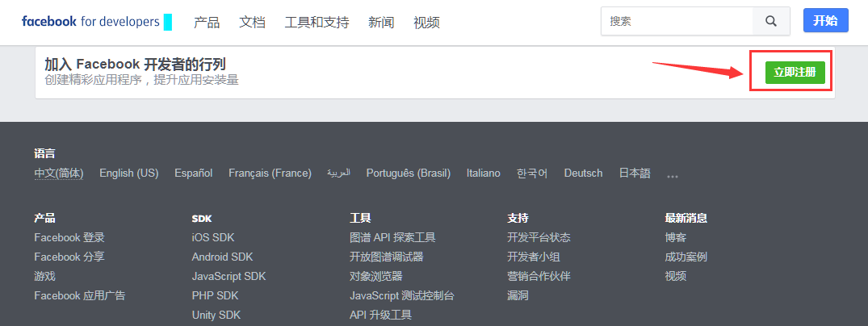Click the 语言 footer heading
This screenshot has height=326, width=868.
click(x=44, y=154)
